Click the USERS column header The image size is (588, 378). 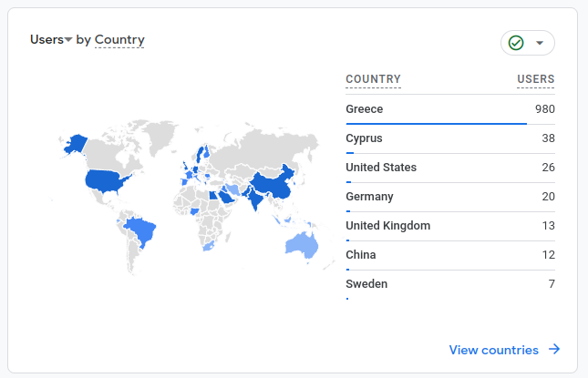click(x=536, y=79)
